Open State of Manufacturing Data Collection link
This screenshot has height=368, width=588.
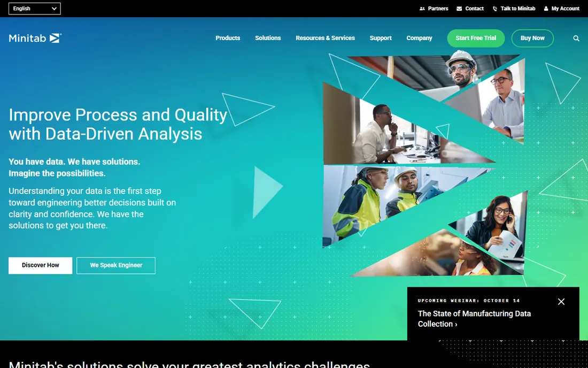click(474, 319)
